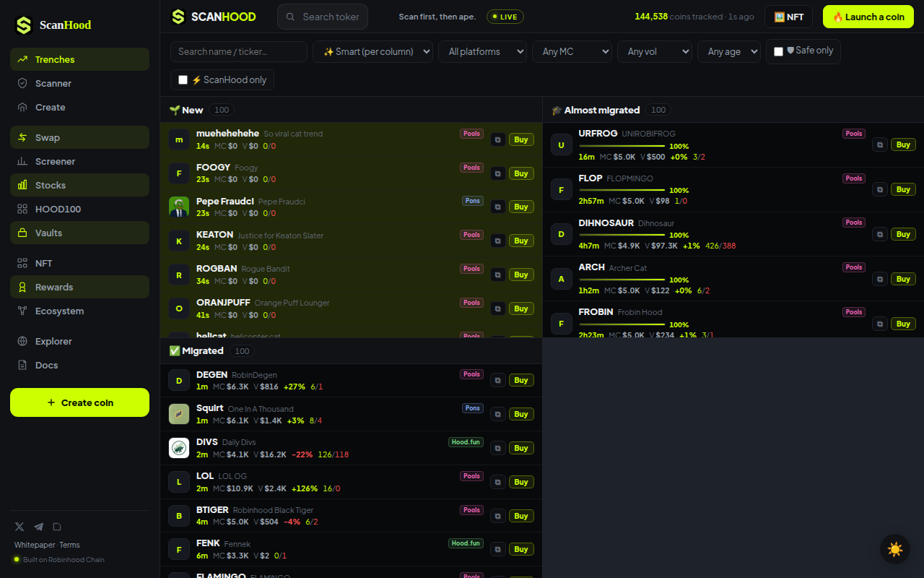Viewport: 924px width, 578px height.
Task: Click ARCH 100% progress bar
Action: point(622,280)
